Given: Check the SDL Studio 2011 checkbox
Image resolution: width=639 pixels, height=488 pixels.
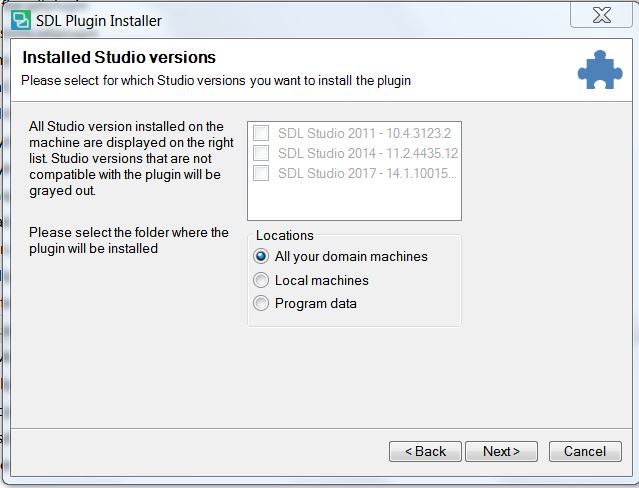Looking at the screenshot, I should (261, 133).
